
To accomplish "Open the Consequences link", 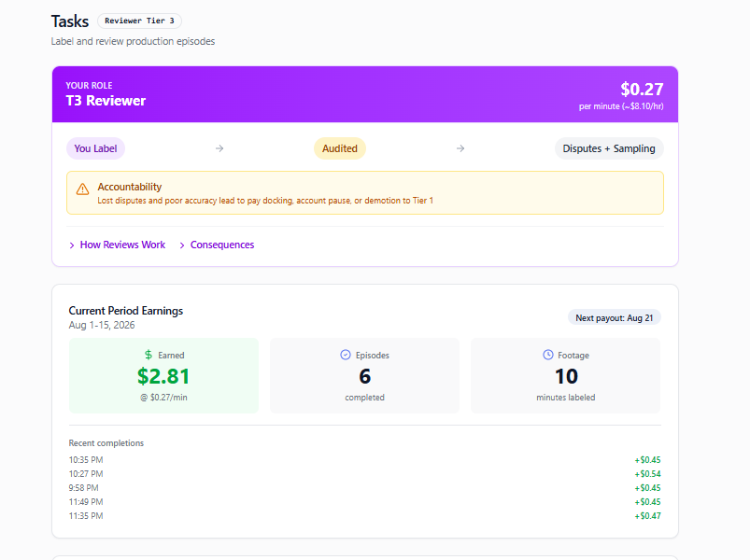I will point(222,245).
